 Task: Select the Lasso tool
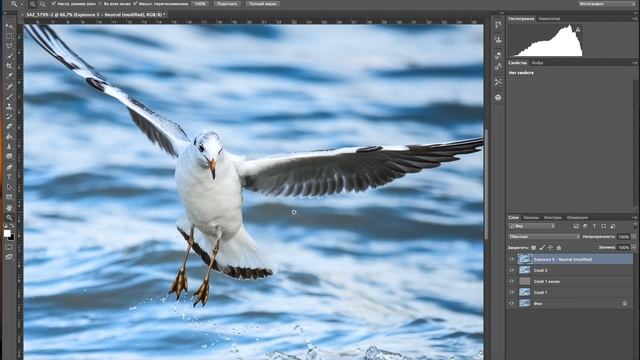9,46
